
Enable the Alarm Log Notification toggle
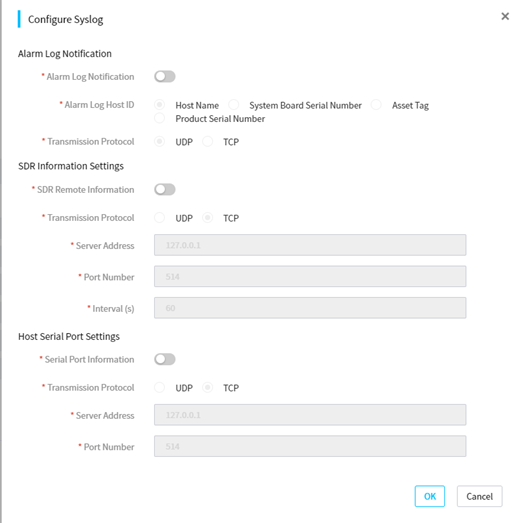click(165, 76)
